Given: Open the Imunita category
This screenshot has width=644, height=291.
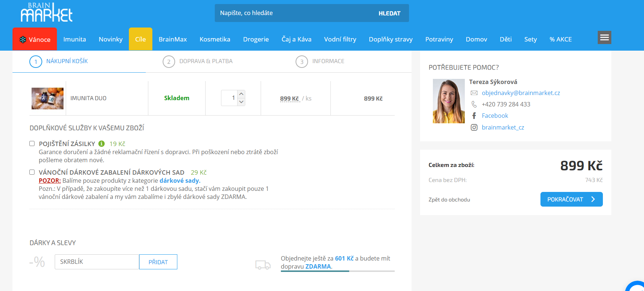Looking at the screenshot, I should (75, 39).
